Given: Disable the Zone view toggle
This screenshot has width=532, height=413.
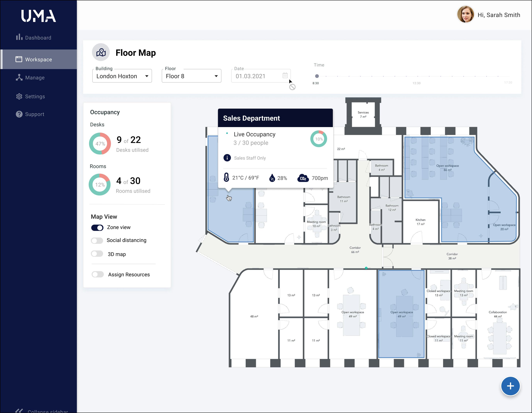Looking at the screenshot, I should click(97, 227).
